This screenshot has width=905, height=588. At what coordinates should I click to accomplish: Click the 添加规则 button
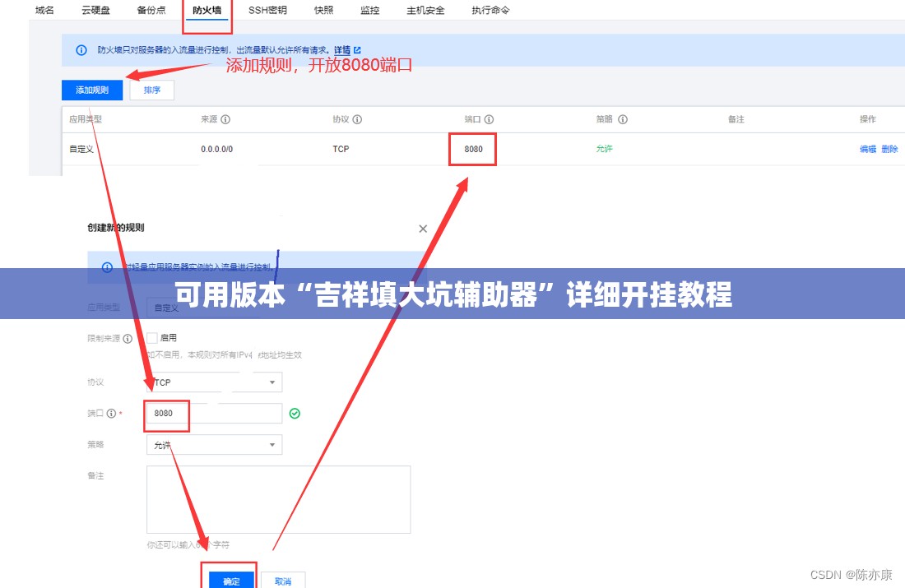coord(92,90)
